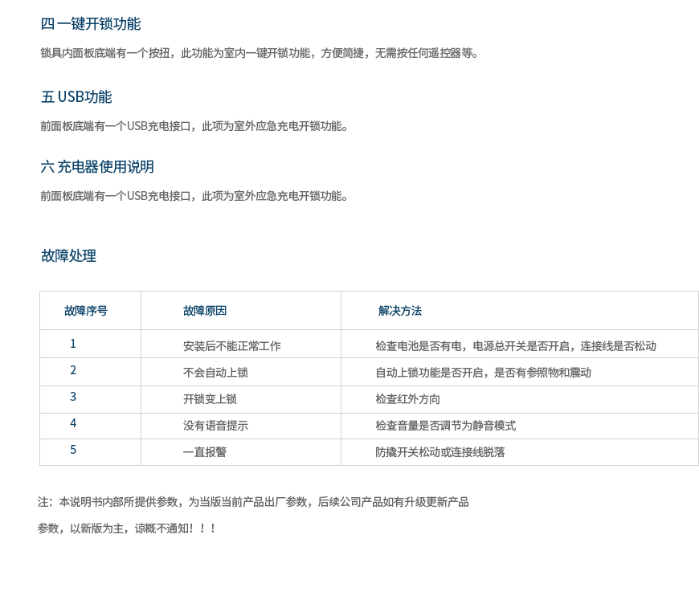Viewport: 699px width, 616px height.
Task: Select the 安装后不能正常工作 cell
Action: [x=232, y=346]
